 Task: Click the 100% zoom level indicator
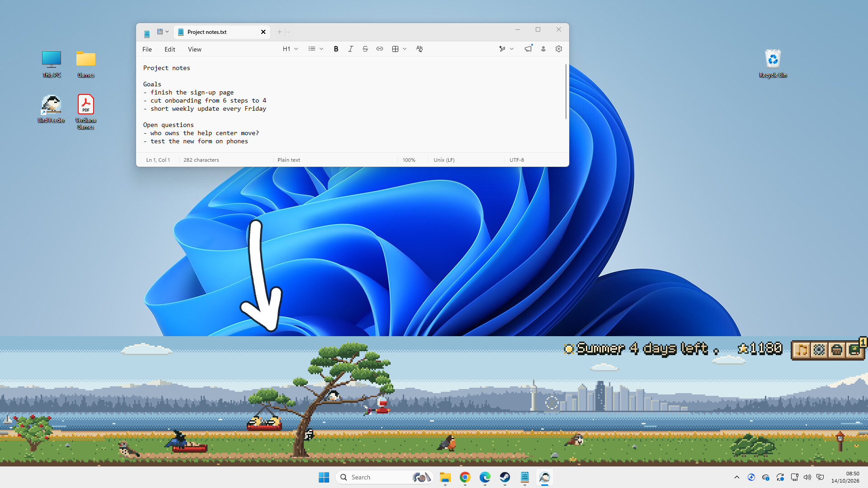click(x=409, y=160)
